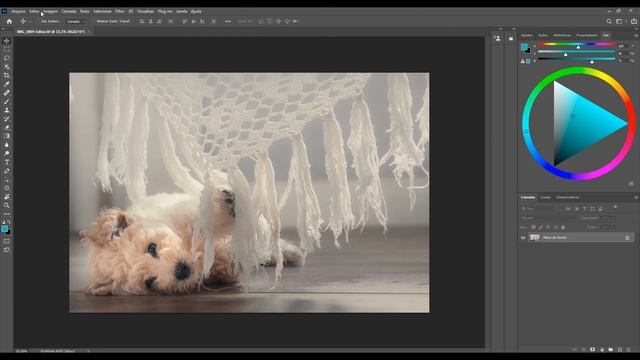Viewport: 640px width, 360px height.
Task: Select the Zoom tool
Action: tap(7, 205)
